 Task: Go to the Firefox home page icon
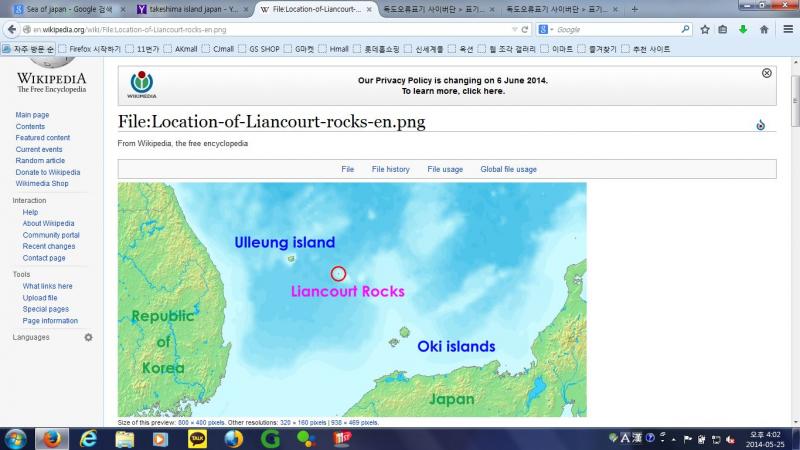click(x=764, y=30)
